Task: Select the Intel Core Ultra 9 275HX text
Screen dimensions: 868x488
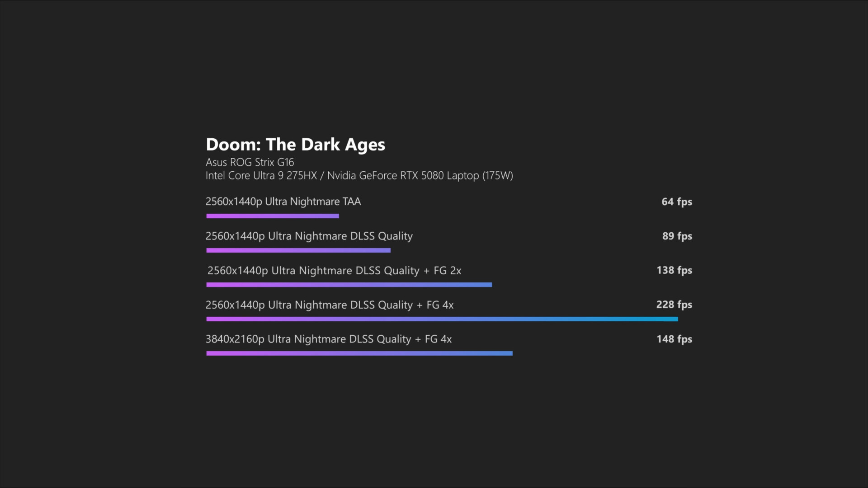Action: click(x=261, y=176)
